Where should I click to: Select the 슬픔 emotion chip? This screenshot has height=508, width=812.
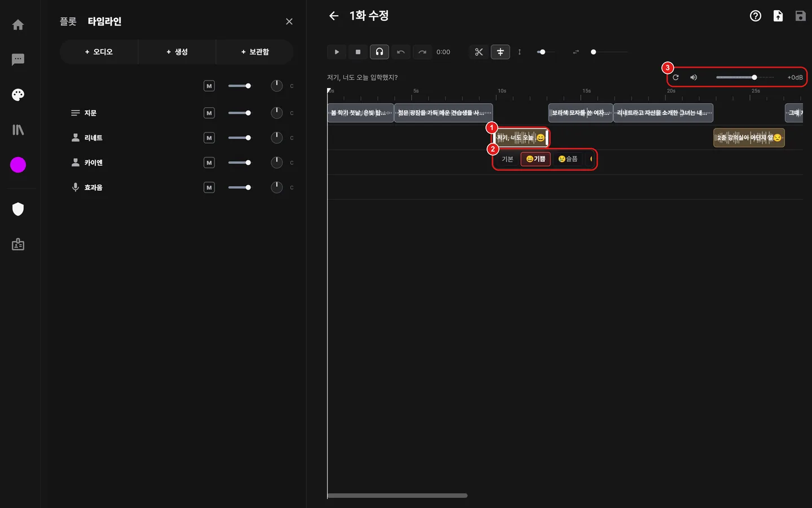tap(568, 159)
